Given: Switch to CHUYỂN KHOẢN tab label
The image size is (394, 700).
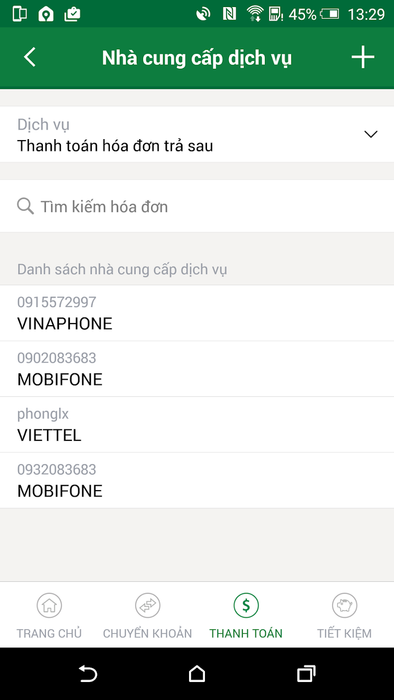Looking at the screenshot, I should 148,633.
